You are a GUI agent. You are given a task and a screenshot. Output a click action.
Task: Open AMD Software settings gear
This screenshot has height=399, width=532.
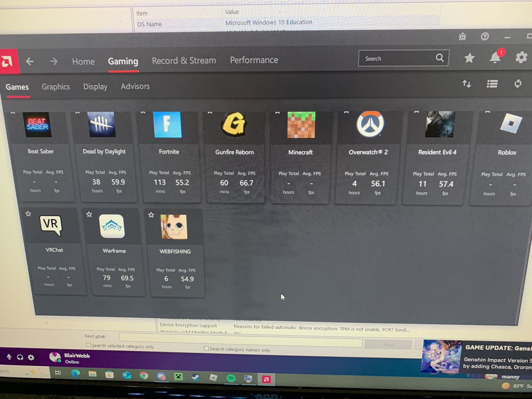[x=521, y=57]
